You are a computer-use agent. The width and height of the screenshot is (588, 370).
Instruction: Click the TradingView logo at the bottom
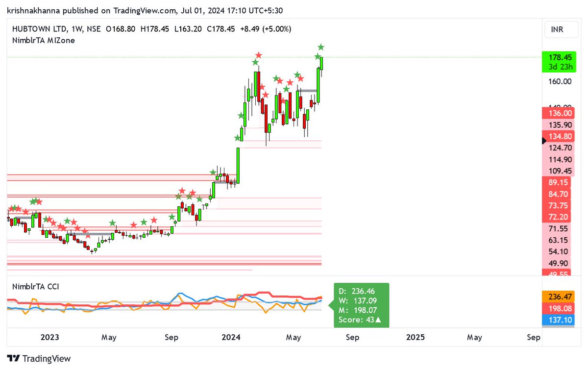click(x=39, y=358)
